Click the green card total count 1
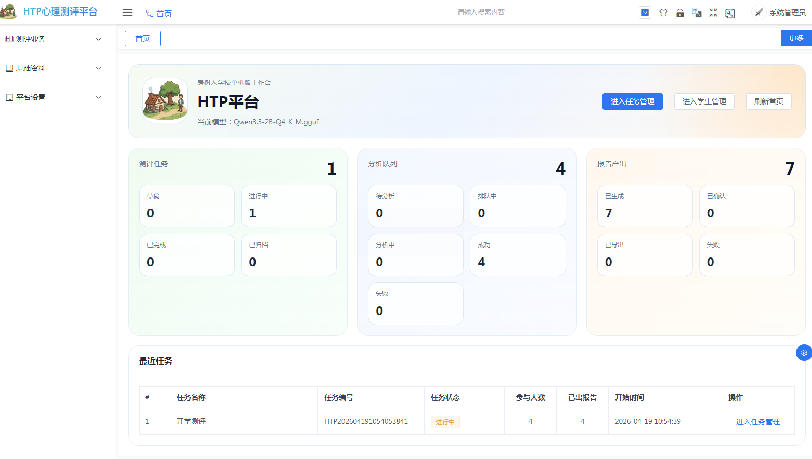Image resolution: width=812 pixels, height=459 pixels. (331, 169)
